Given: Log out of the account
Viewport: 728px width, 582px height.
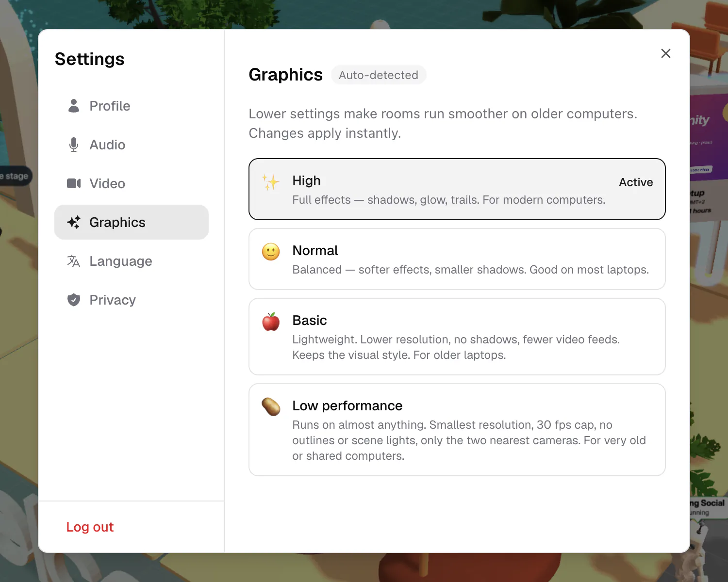Looking at the screenshot, I should point(90,527).
